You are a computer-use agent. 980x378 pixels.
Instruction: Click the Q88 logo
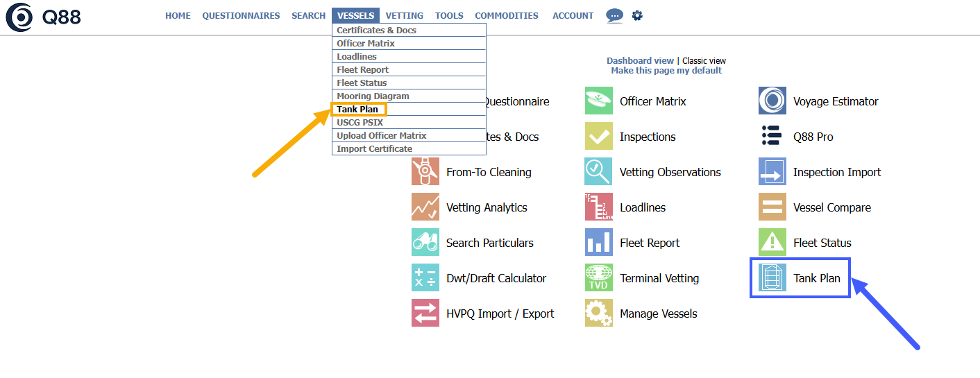click(x=43, y=17)
